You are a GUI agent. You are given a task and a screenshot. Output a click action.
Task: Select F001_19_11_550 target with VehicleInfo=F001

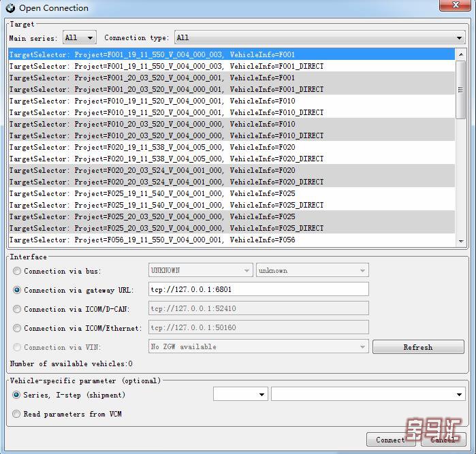tap(232, 54)
